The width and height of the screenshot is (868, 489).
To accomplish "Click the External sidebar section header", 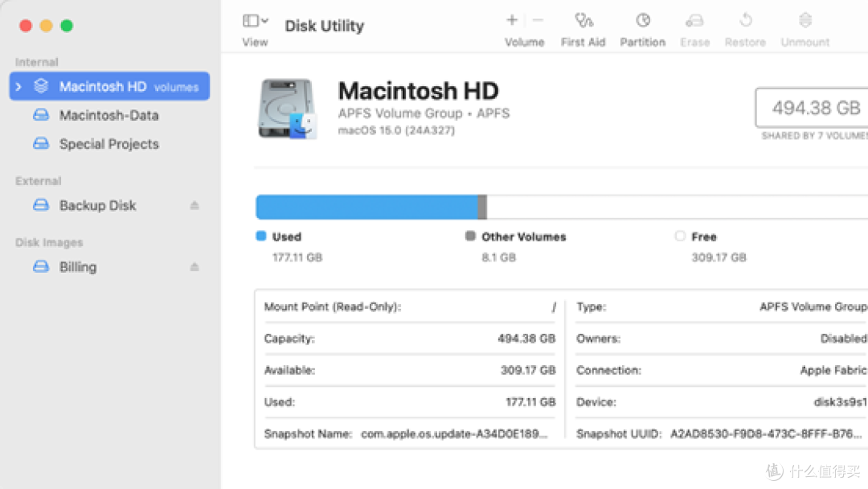I will click(39, 181).
